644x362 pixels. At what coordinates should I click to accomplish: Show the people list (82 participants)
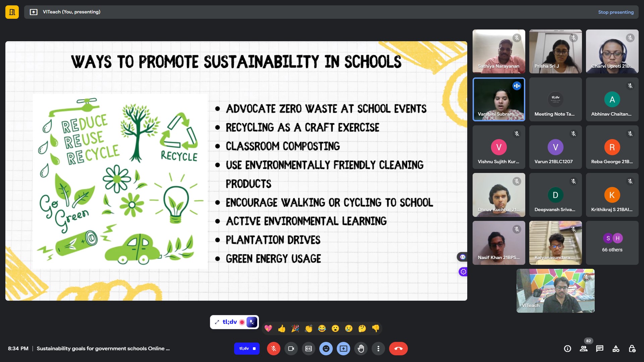tap(584, 349)
